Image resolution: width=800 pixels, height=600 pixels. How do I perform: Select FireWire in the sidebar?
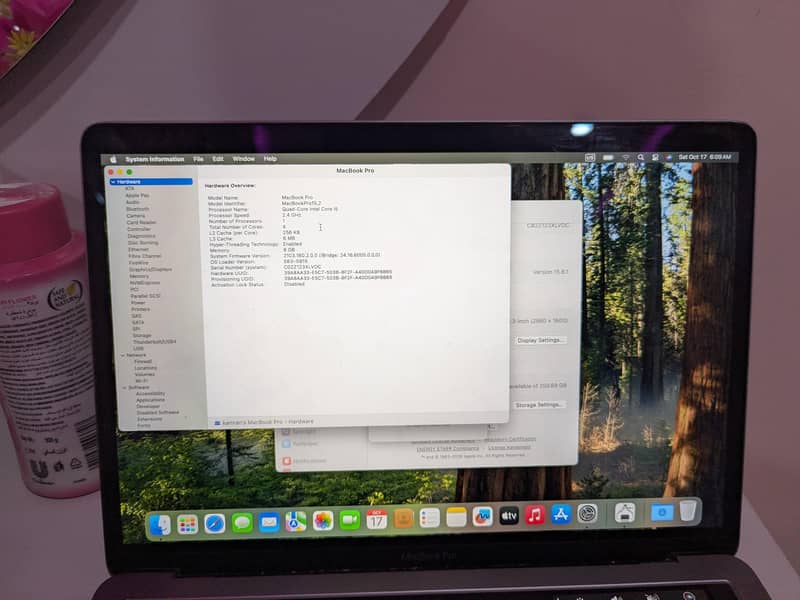pyautogui.click(x=139, y=263)
